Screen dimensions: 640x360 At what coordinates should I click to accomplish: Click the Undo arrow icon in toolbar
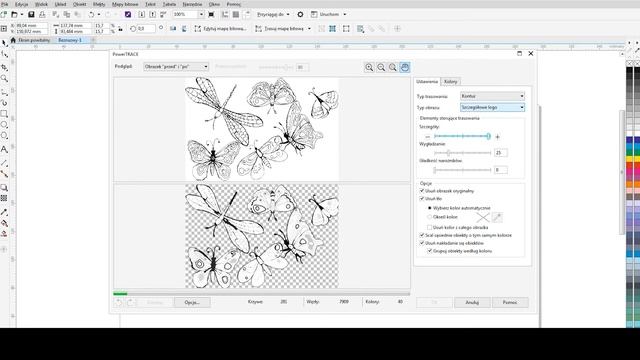[x=91, y=14]
